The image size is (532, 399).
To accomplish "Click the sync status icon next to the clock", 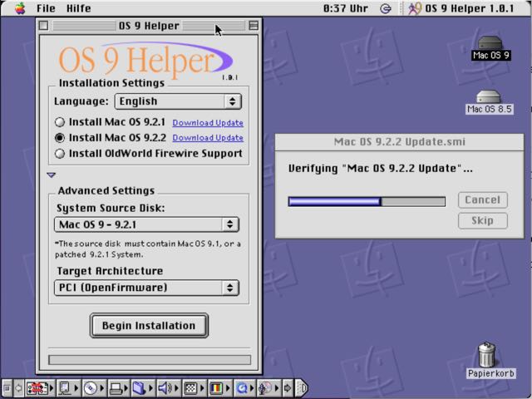I will click(x=386, y=8).
